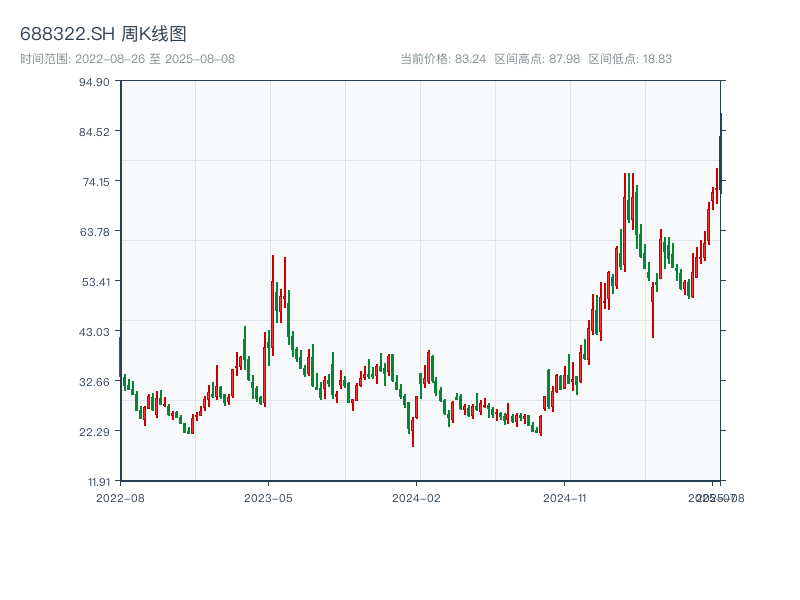Click the 688322.SH 周K线图 chart title
This screenshot has width=800, height=600.
coord(103,35)
